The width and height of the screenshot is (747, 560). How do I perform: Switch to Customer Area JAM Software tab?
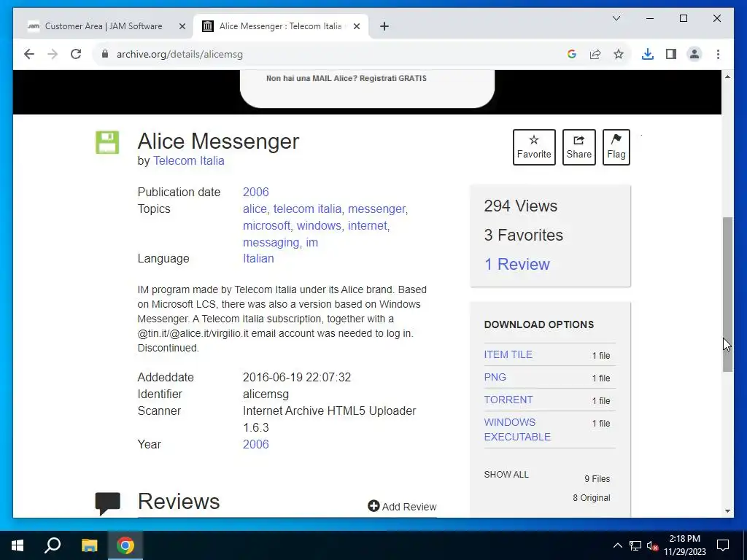pyautogui.click(x=104, y=26)
